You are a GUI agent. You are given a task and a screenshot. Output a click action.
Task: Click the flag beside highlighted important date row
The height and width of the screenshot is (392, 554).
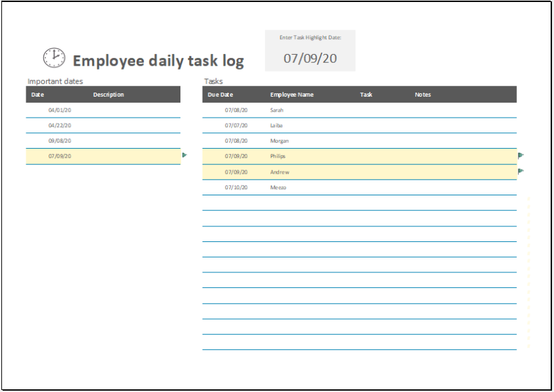pyautogui.click(x=184, y=155)
